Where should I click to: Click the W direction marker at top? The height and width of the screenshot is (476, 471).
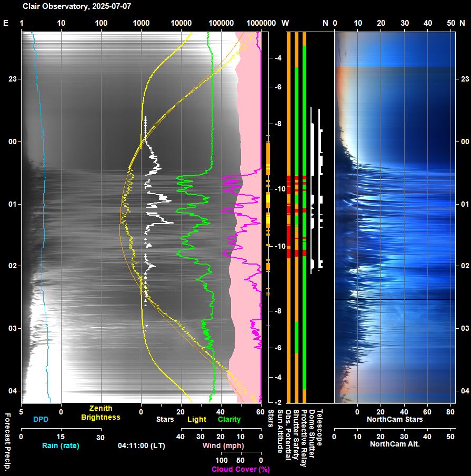point(285,23)
